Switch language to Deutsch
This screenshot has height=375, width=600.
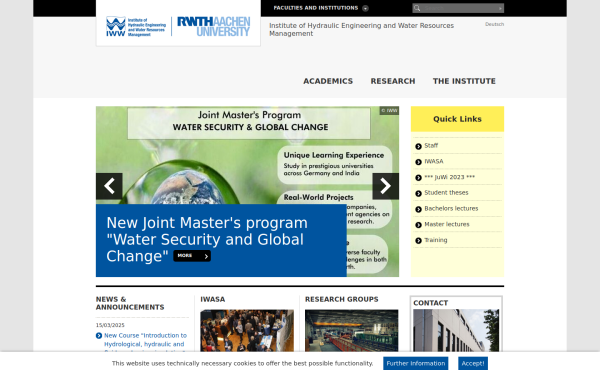(x=494, y=24)
